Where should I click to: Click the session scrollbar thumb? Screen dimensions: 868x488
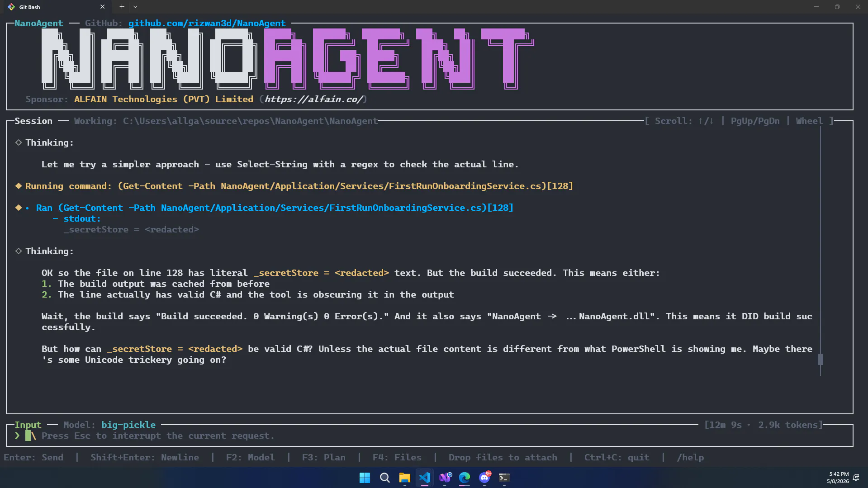click(821, 360)
